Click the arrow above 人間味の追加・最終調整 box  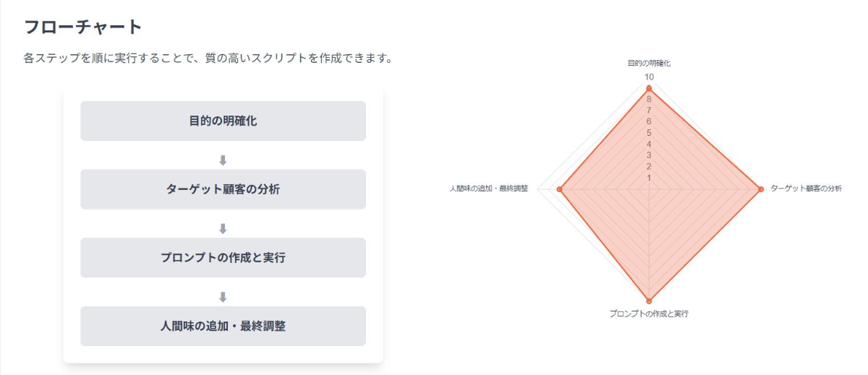click(223, 297)
